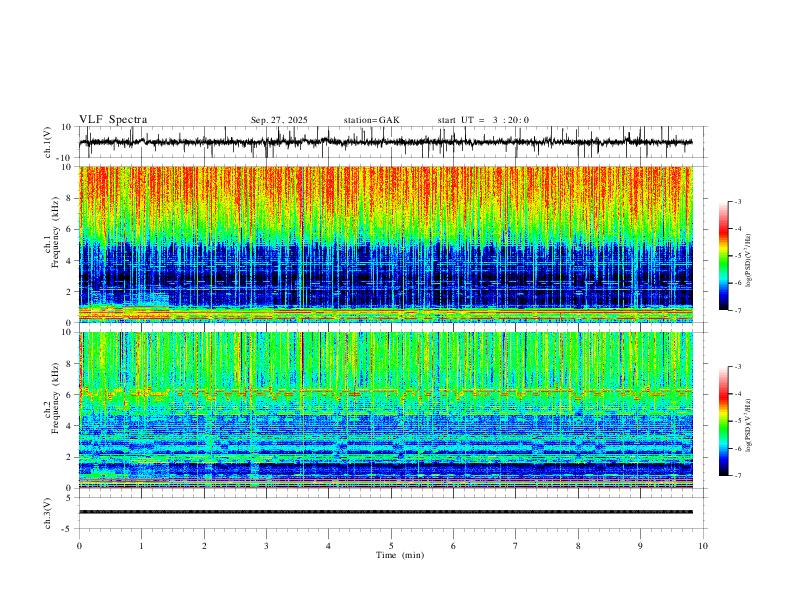Screen dimensions: 792x612
Task: Click the "ch.1(V)" axis label
Action: tap(48, 142)
